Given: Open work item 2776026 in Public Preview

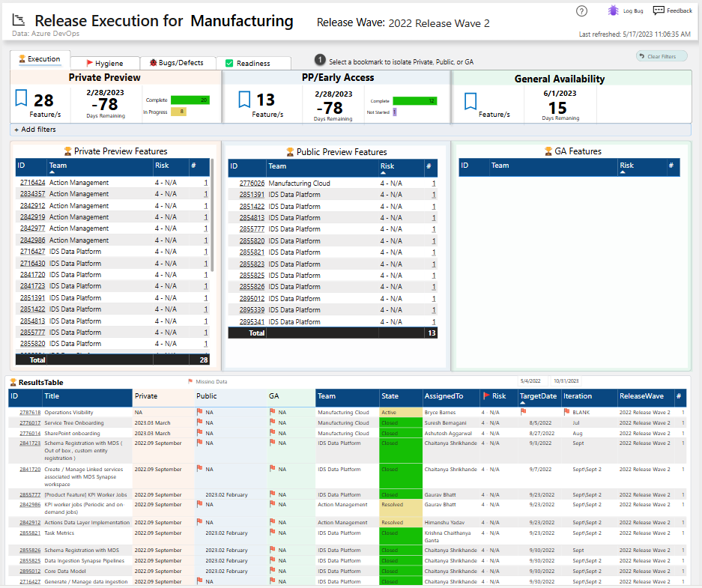Looking at the screenshot, I should coord(252,184).
